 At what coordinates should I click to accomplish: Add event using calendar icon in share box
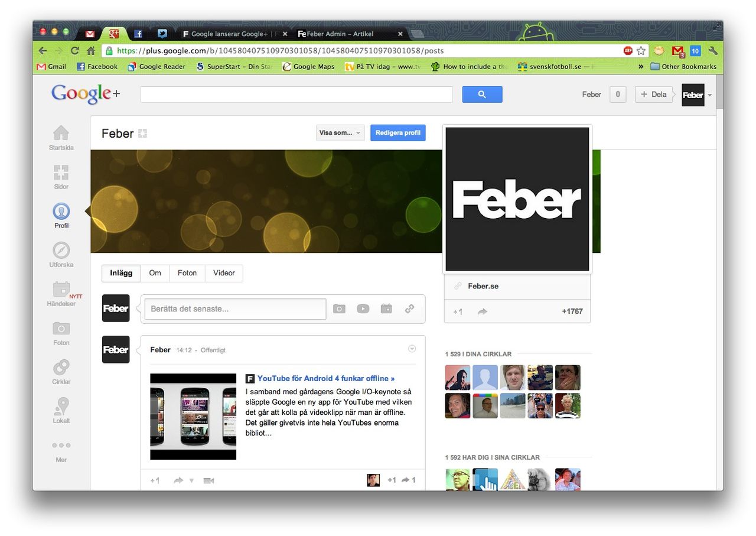386,309
